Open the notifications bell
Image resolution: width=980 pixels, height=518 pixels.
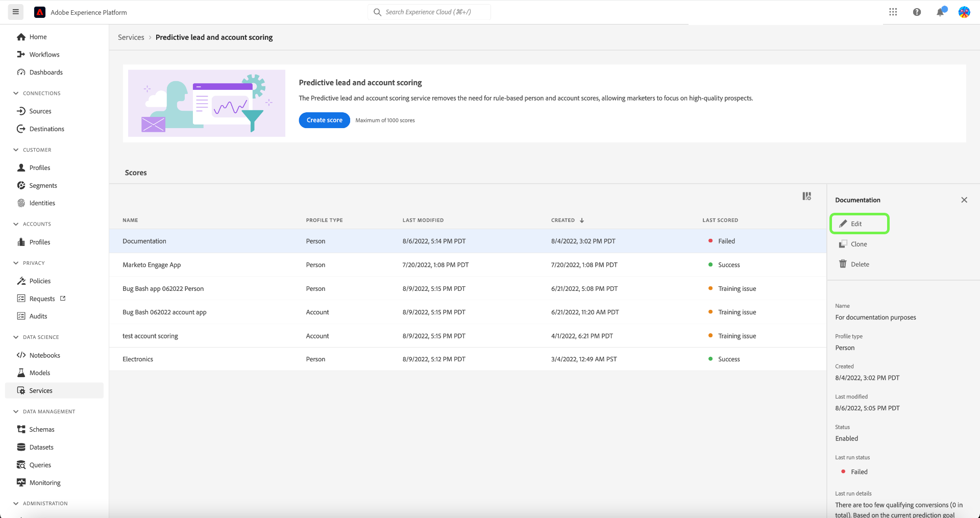(940, 12)
